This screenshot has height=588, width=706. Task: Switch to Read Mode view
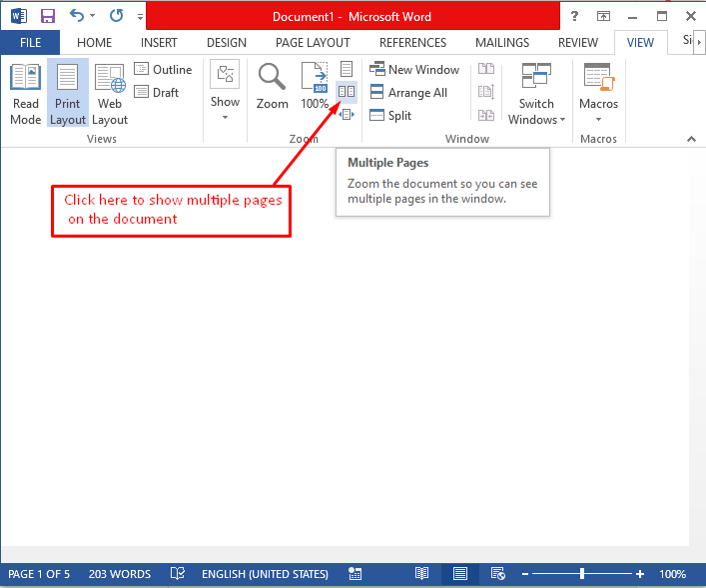coord(26,94)
